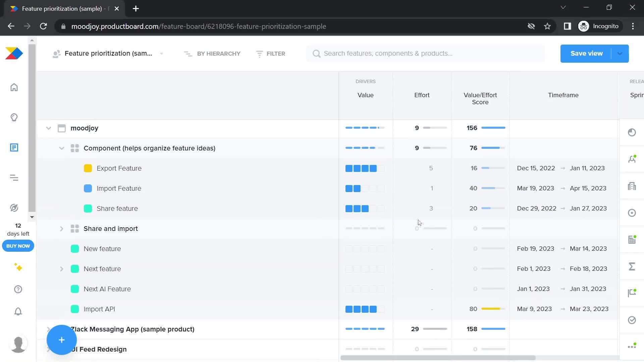This screenshot has height=362, width=644.
Task: Open Insights lightbulb in sidebar
Action: 14,117
